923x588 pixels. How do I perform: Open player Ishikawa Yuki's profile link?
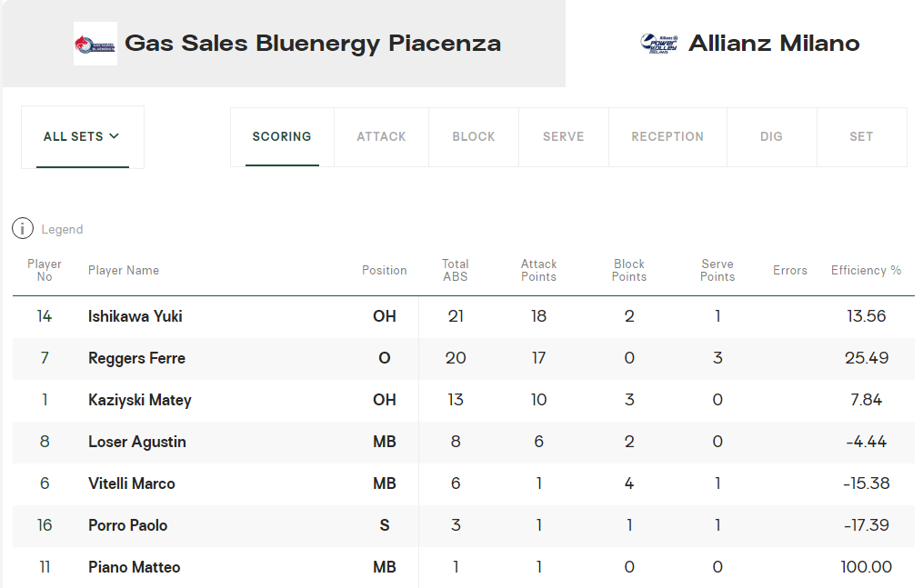[135, 316]
